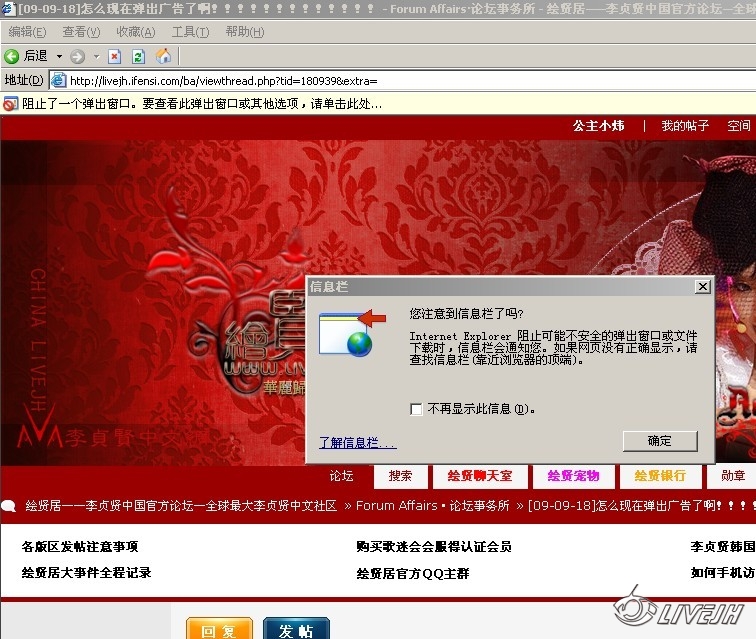Check the 不再显示此信息 checkbox
The width and height of the screenshot is (756, 639).
(x=416, y=409)
